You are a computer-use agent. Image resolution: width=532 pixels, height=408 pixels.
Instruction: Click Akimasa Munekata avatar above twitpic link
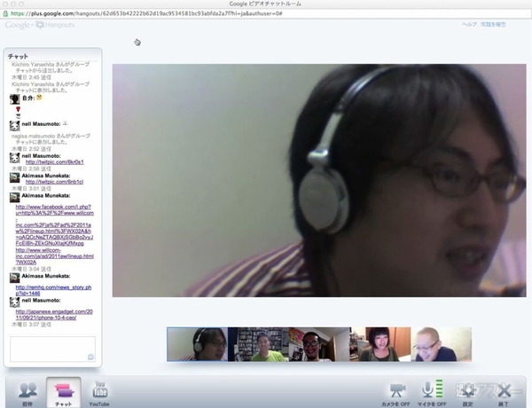(x=14, y=177)
